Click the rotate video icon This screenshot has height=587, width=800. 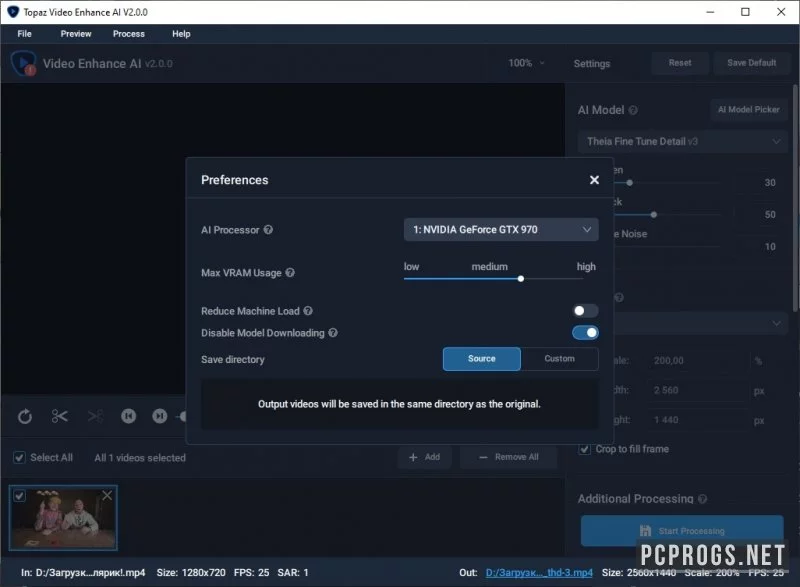point(24,417)
